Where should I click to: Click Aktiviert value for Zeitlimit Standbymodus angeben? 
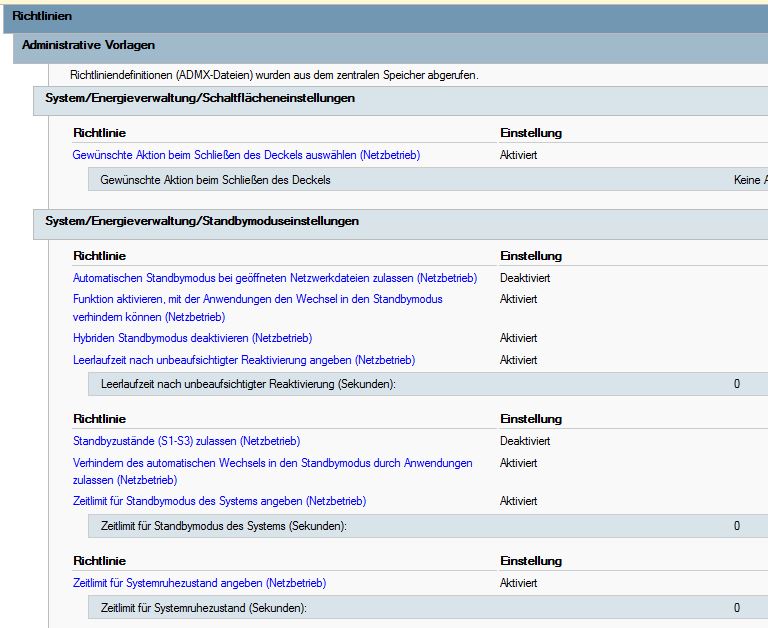pos(519,501)
